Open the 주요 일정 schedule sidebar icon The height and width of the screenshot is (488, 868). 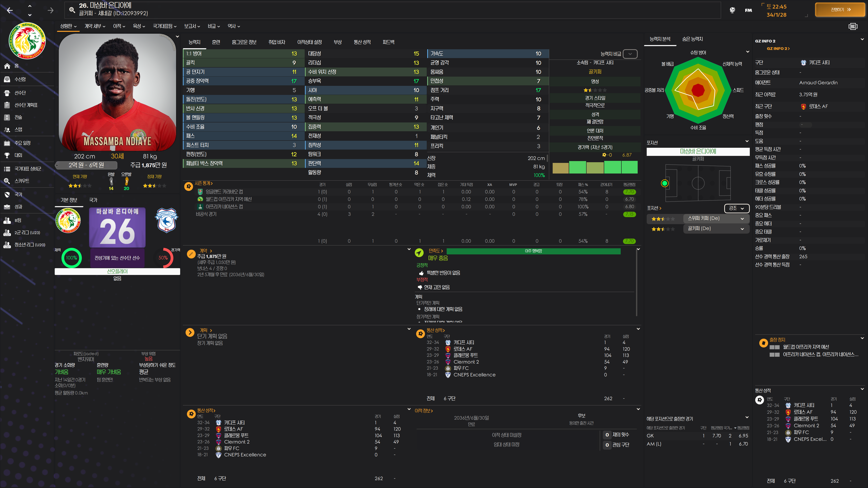tap(7, 143)
